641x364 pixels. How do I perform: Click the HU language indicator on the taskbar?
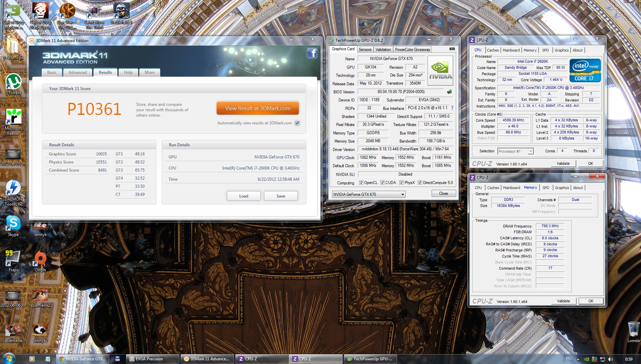tap(569, 358)
